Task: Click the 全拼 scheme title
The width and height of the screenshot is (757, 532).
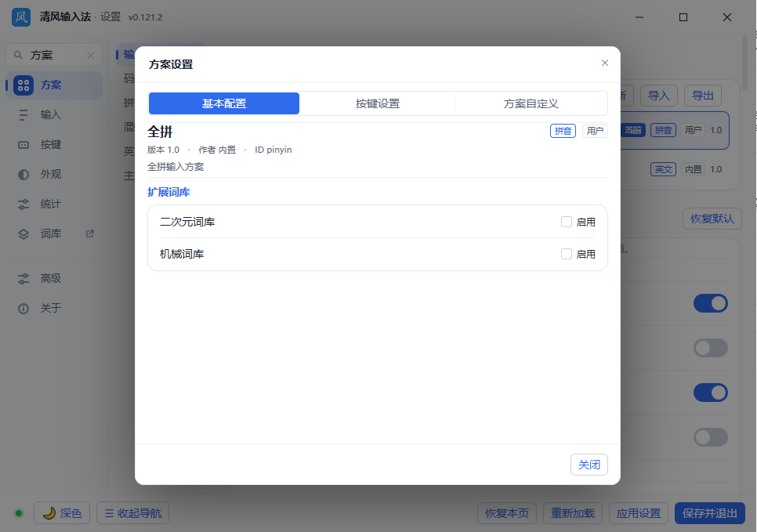Action: [x=160, y=132]
